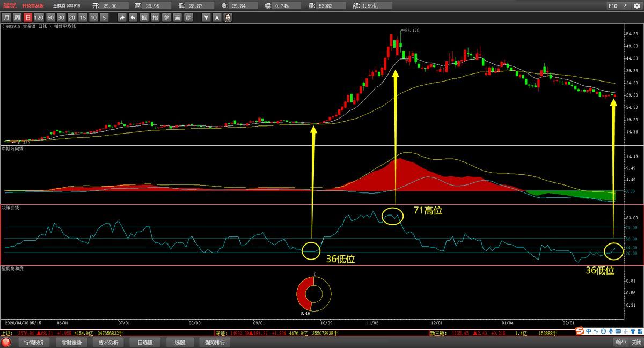Open help with the question mark icon
The width and height of the screenshot is (644, 348).
[625, 6]
